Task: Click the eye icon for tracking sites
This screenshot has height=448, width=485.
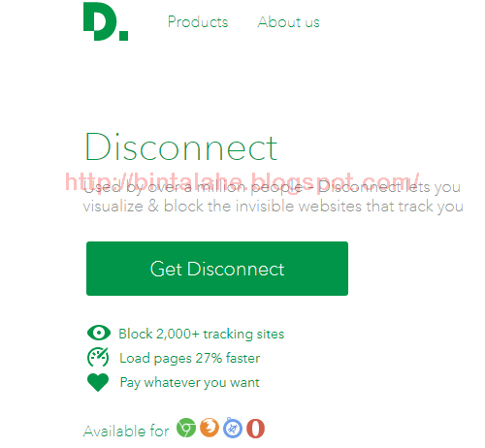Action: coord(99,333)
